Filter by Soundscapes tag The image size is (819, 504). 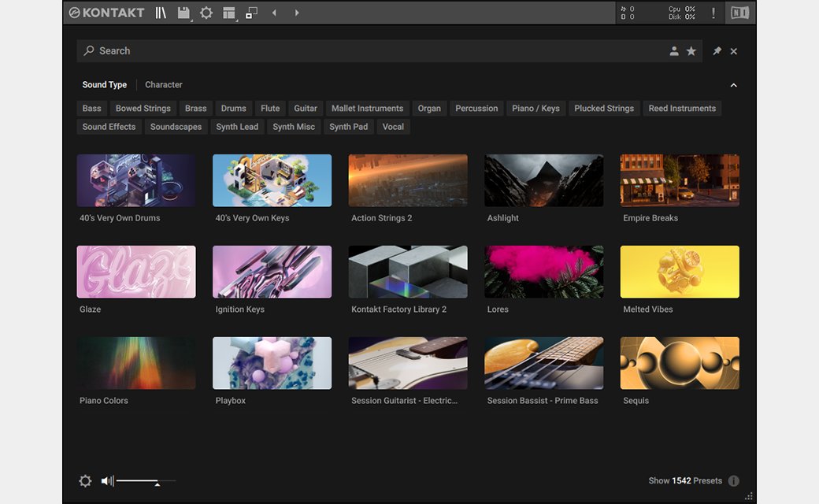176,127
